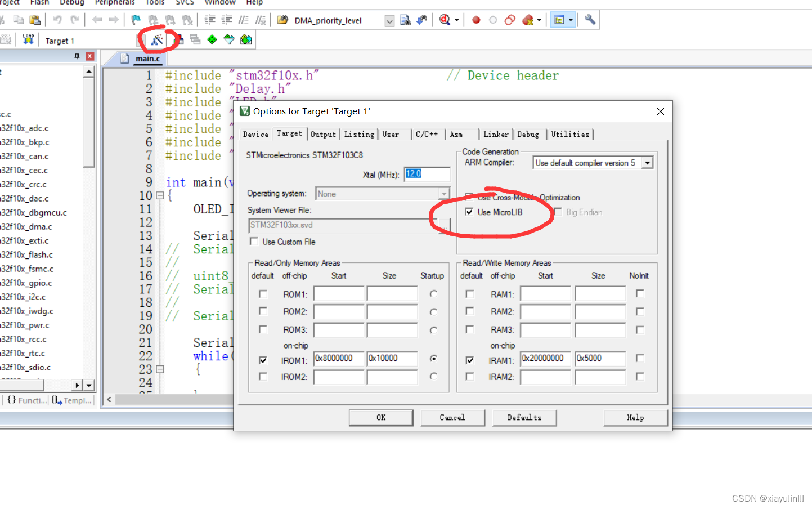Start debug session magnifier icon
The height and width of the screenshot is (509, 812).
(445, 20)
